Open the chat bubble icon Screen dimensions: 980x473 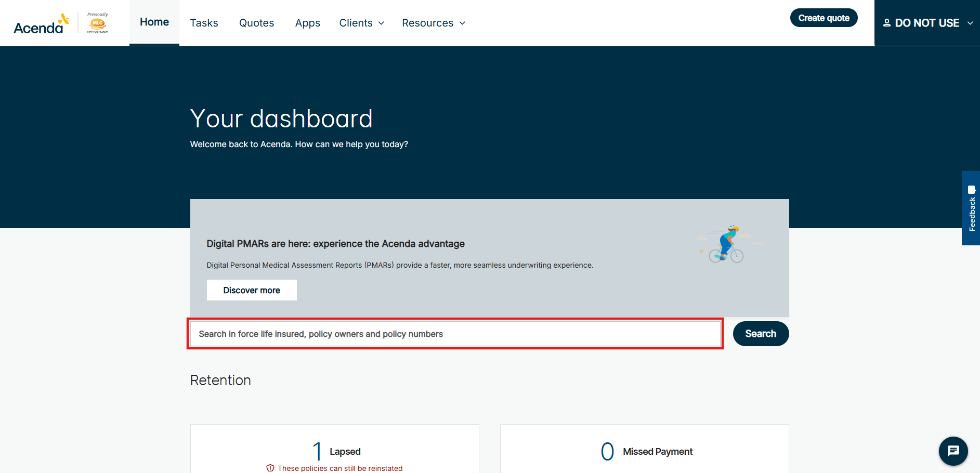pyautogui.click(x=953, y=451)
